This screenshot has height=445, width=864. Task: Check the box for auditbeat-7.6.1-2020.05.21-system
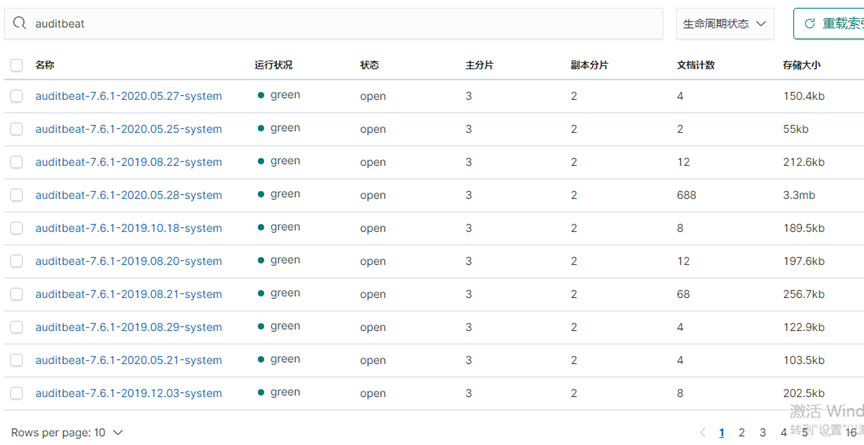[17, 360]
